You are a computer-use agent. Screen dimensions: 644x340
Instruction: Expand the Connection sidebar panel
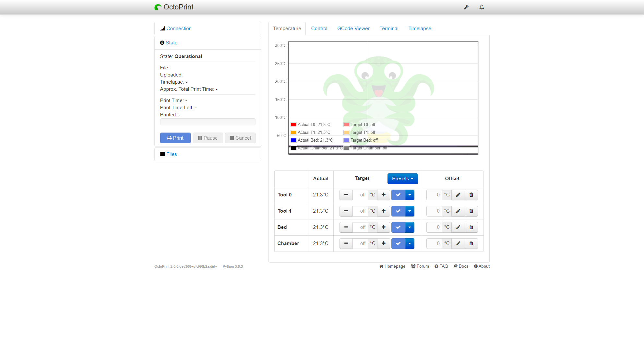(x=179, y=29)
